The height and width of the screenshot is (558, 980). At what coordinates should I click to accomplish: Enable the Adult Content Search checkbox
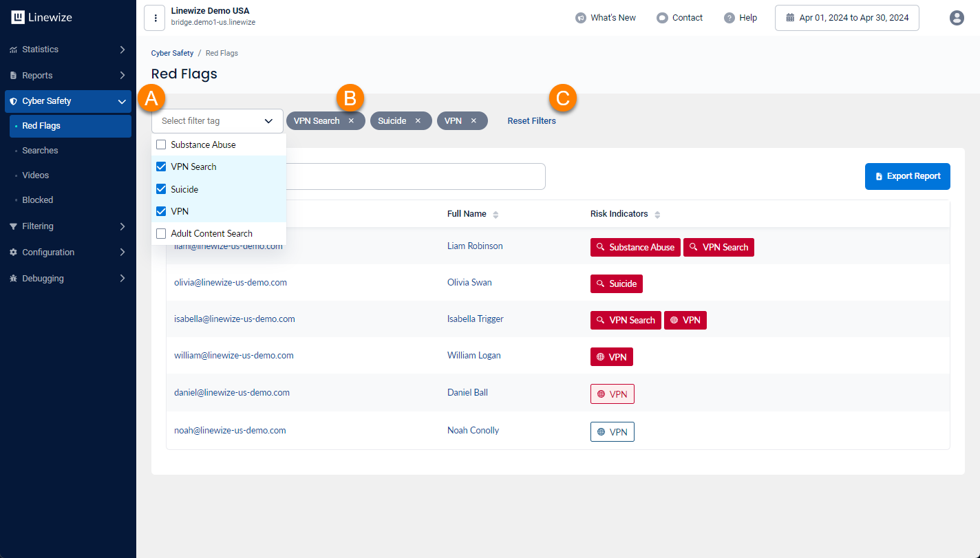pyautogui.click(x=161, y=234)
